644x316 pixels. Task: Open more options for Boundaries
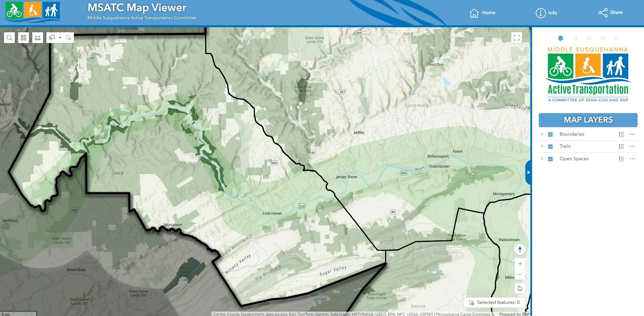tap(632, 134)
